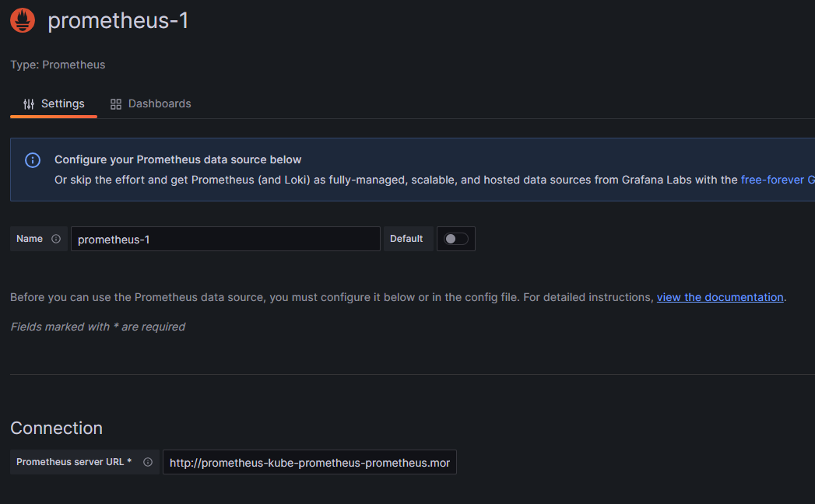The width and height of the screenshot is (815, 504).
Task: Click the Dashboards grid icon
Action: click(116, 104)
